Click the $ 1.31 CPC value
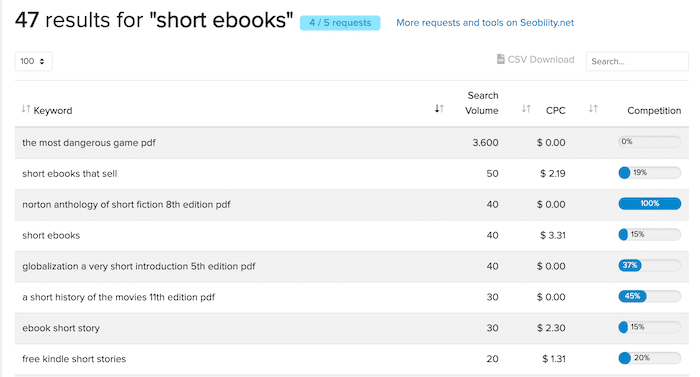 pyautogui.click(x=554, y=359)
